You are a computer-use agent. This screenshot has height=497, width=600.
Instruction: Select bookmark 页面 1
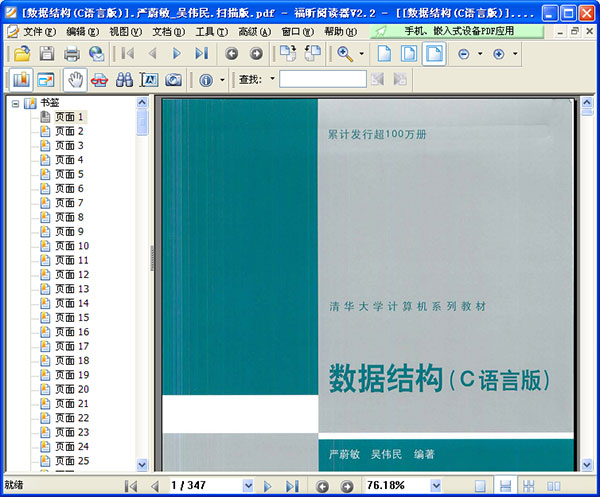[69, 117]
